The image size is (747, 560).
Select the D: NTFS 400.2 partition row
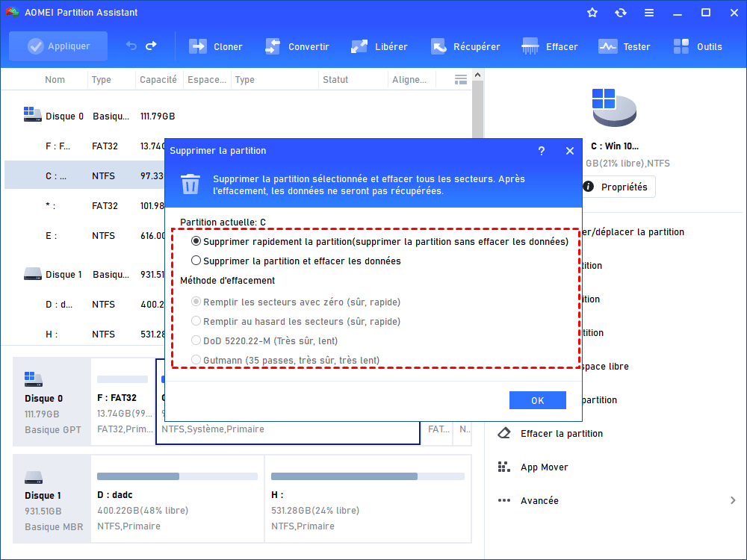[84, 305]
